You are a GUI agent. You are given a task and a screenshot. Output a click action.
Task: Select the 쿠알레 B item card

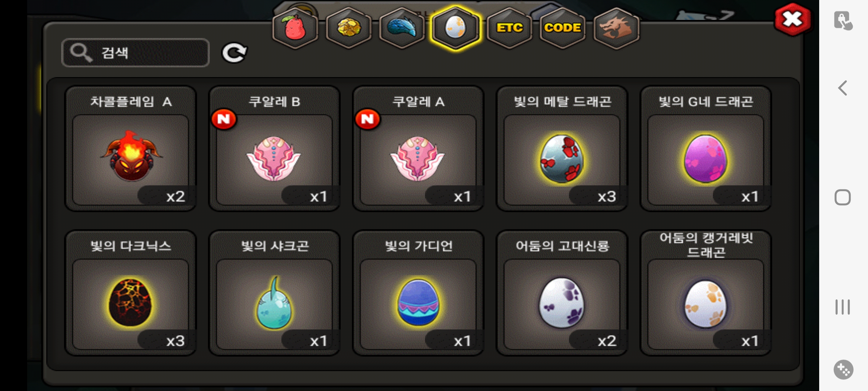pos(274,149)
